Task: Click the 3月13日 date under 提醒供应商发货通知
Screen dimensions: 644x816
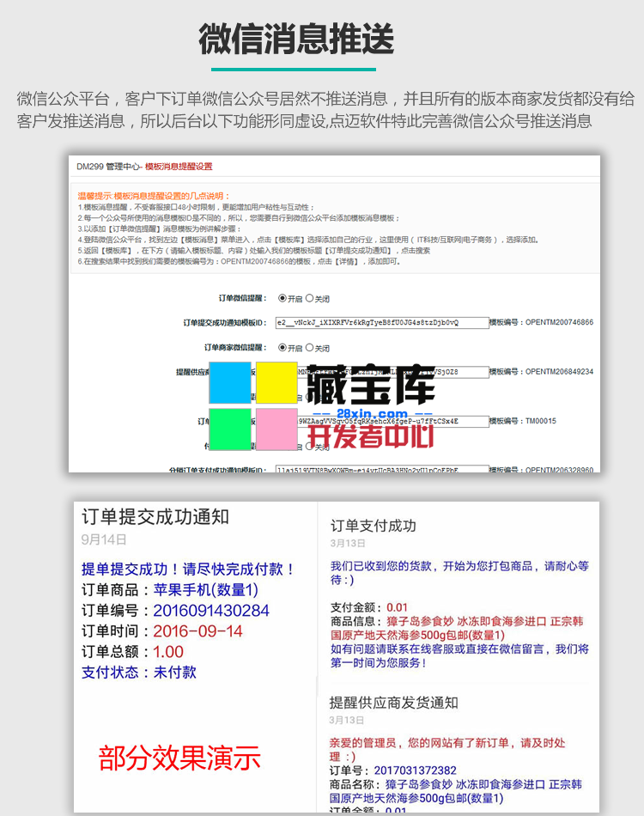Action: (346, 721)
